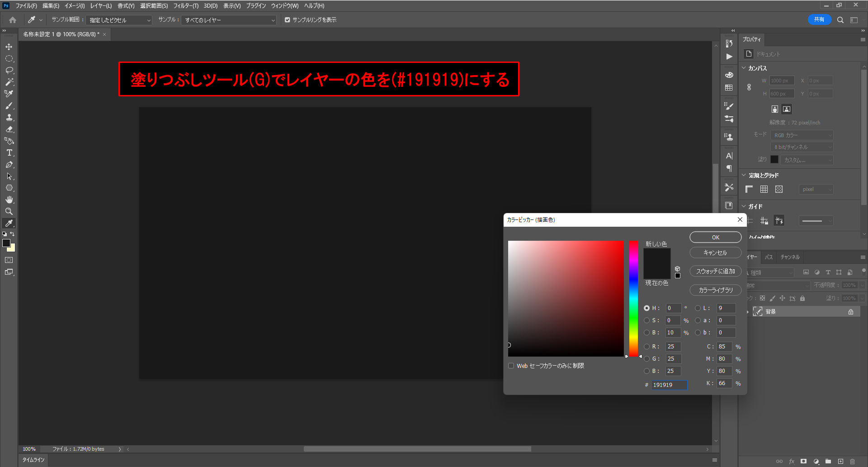This screenshot has height=467, width=868.
Task: Enable Web セーフカラーのみに制限 checkbox
Action: point(511,366)
